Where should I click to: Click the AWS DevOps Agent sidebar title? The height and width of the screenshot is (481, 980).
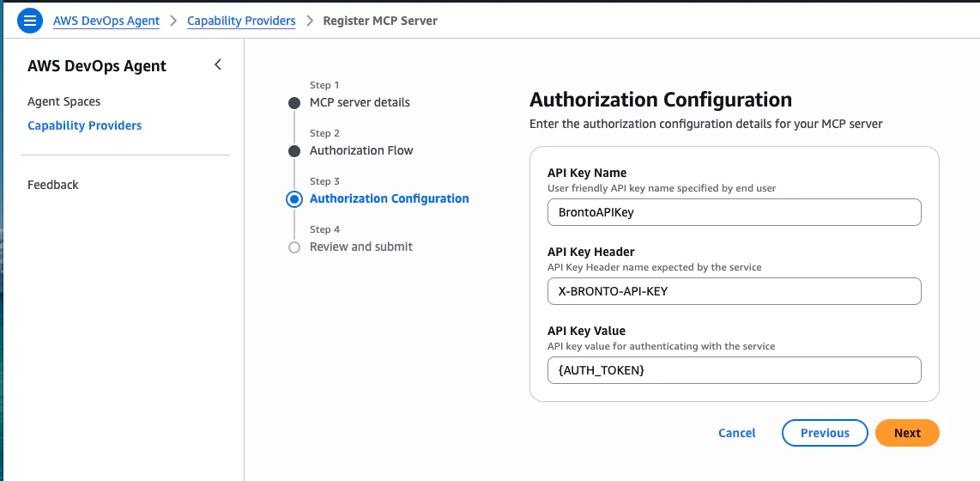pos(97,65)
